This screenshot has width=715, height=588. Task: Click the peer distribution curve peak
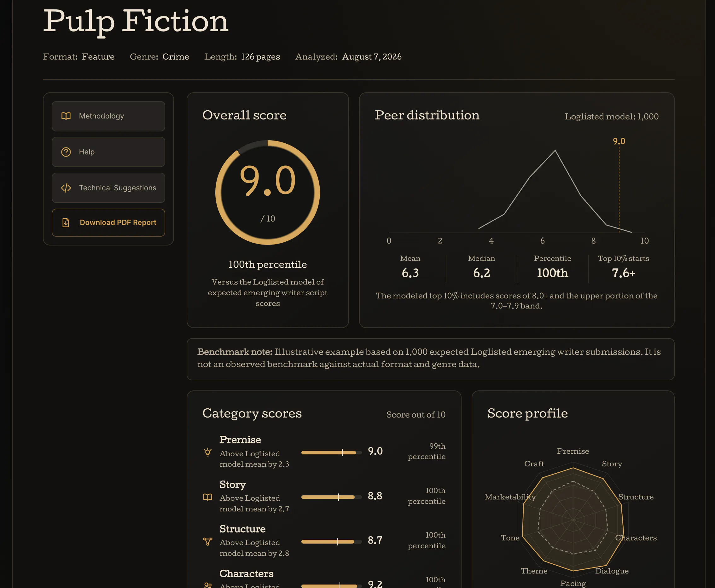tap(555, 150)
